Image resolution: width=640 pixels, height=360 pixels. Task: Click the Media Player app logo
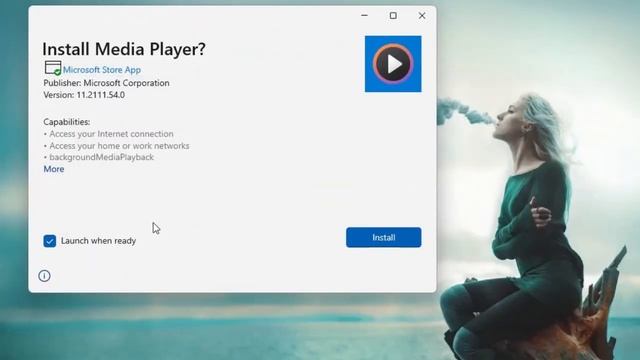pos(393,64)
